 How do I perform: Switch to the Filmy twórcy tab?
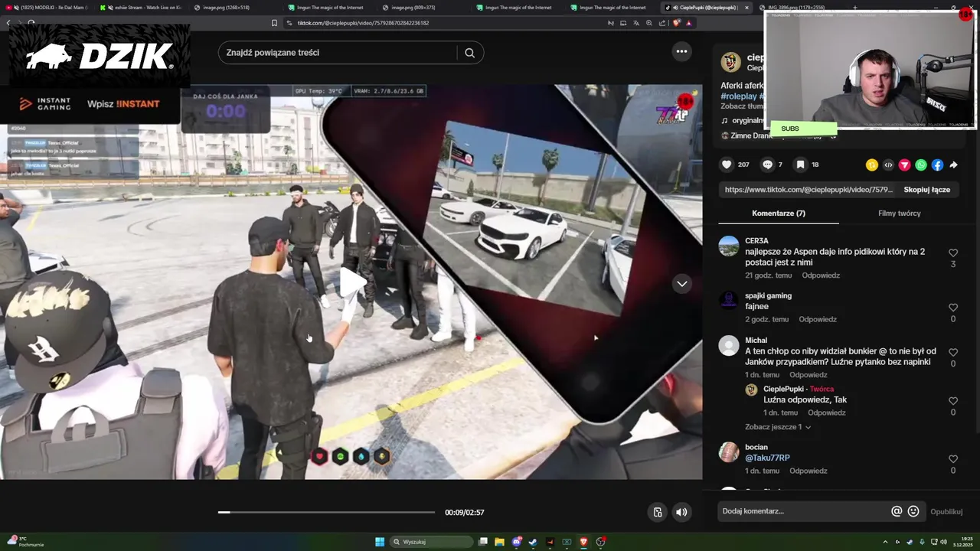900,214
